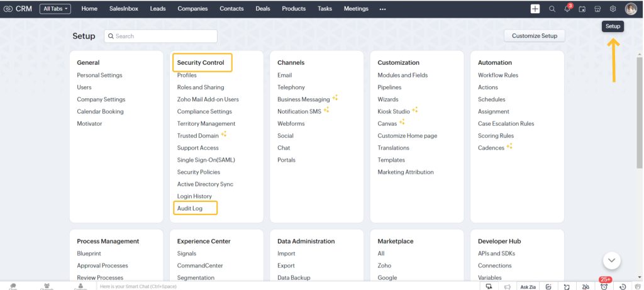This screenshot has height=290, width=644.
Task: Open the calendar icon in top bar
Action: [x=582, y=9]
